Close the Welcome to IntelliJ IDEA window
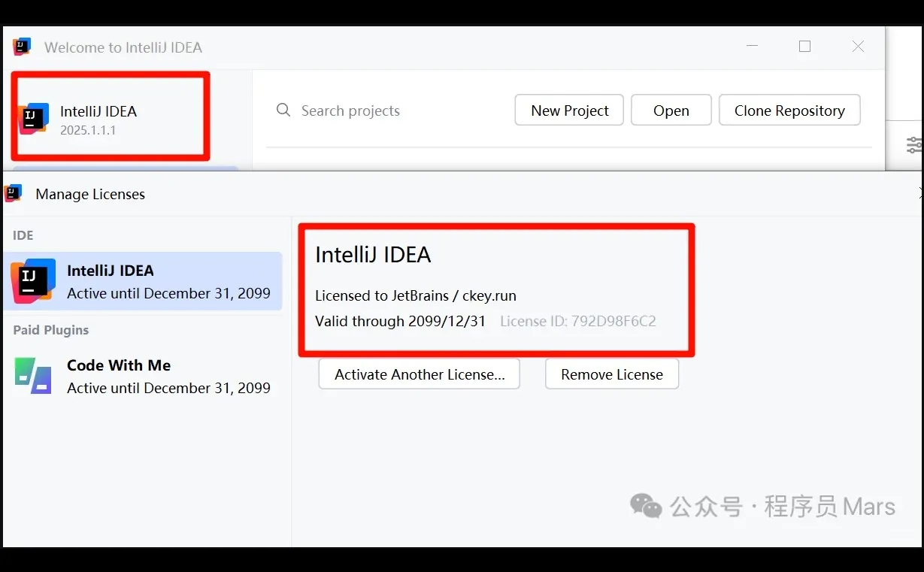Viewport: 924px width, 572px height. pyautogui.click(x=858, y=47)
